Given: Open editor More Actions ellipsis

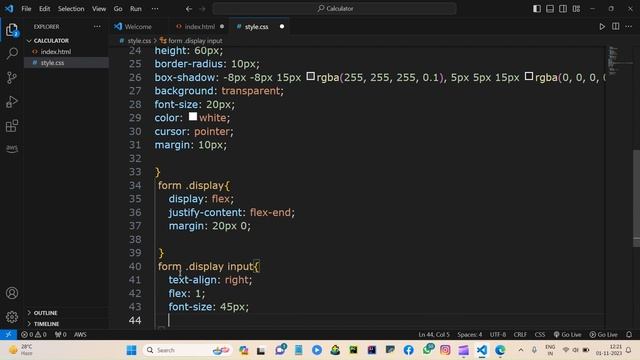Looking at the screenshot, I should (x=629, y=27).
